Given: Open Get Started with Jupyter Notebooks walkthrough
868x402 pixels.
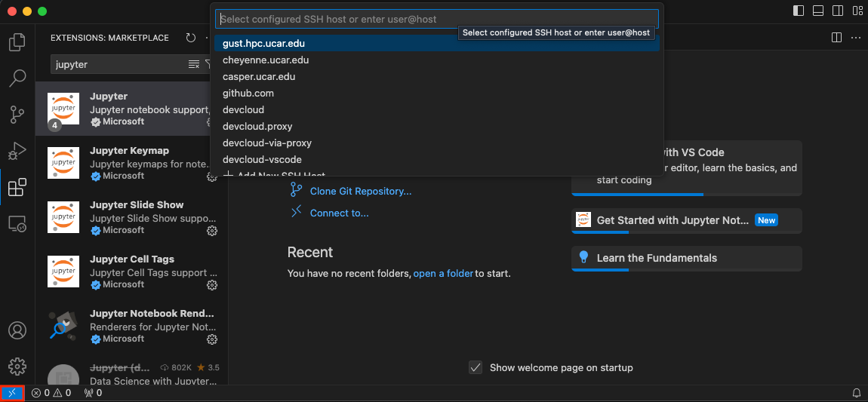Looking at the screenshot, I should pos(686,221).
